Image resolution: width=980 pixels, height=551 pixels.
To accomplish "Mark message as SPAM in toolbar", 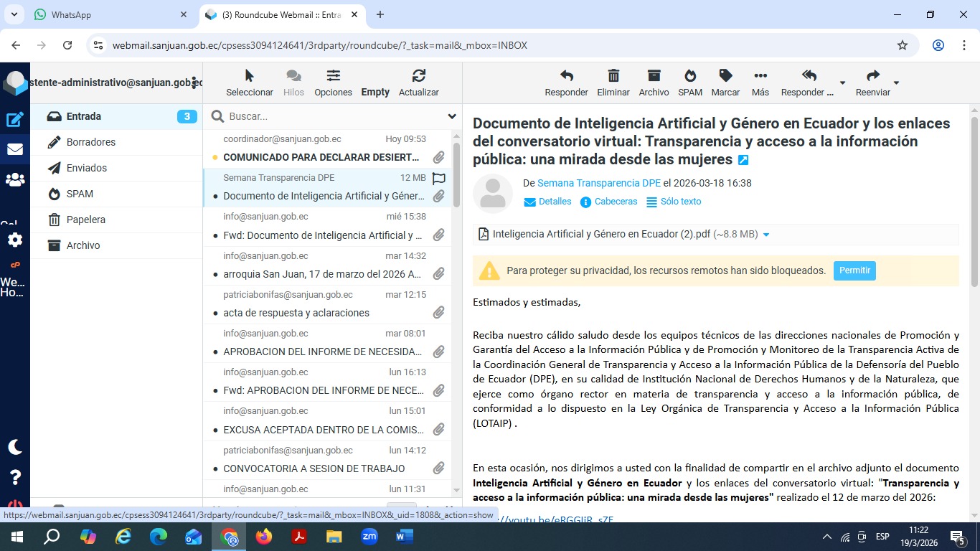I will [690, 76].
